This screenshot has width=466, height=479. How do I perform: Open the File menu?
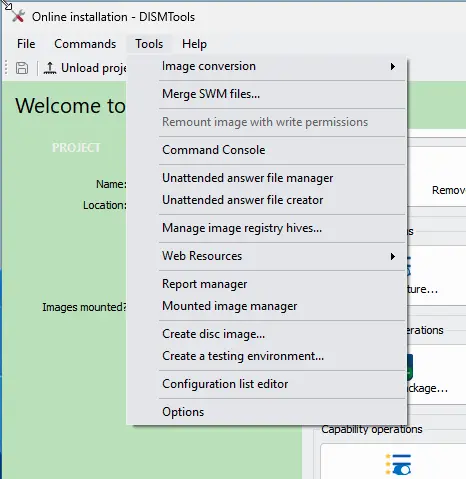tap(26, 44)
